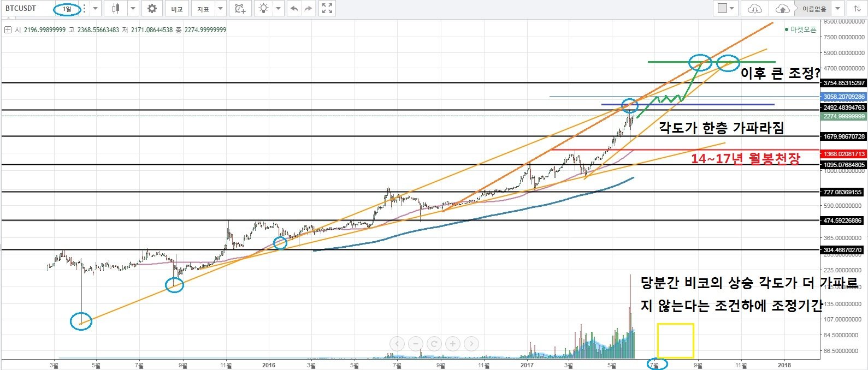Screen dimensions: 868x370
Task: Select the '각도가 한층 가파라짐' text annotation
Action: coord(721,128)
